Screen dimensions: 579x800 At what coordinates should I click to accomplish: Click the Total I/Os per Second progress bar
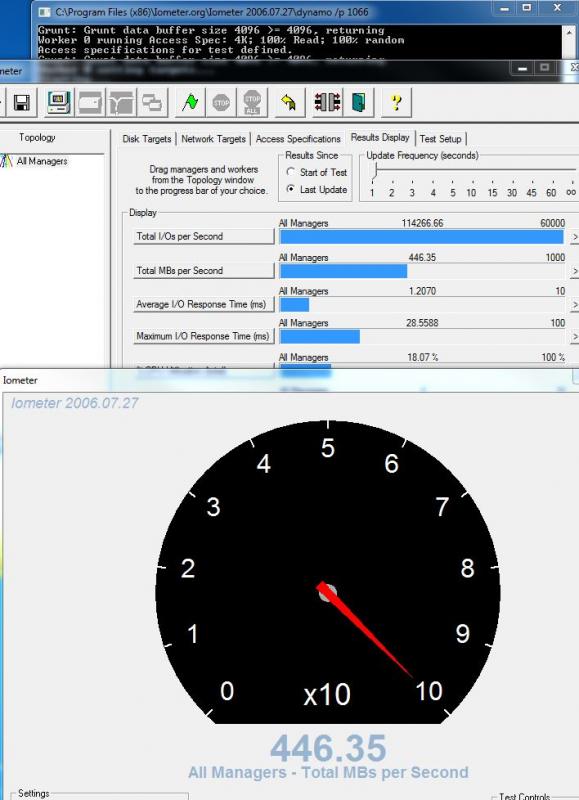pos(422,237)
